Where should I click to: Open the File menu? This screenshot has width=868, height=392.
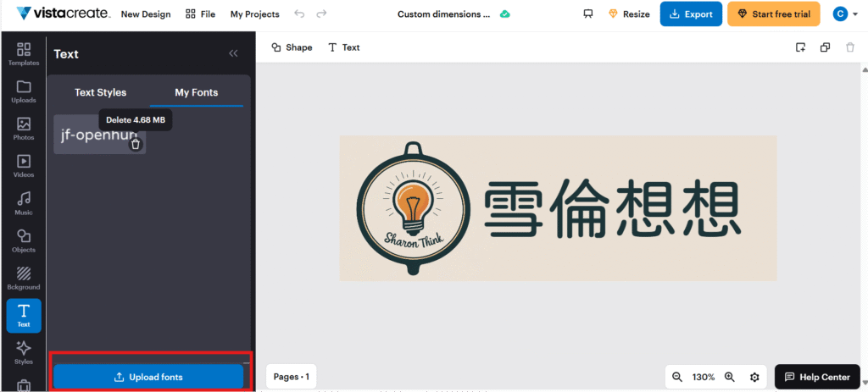point(200,14)
